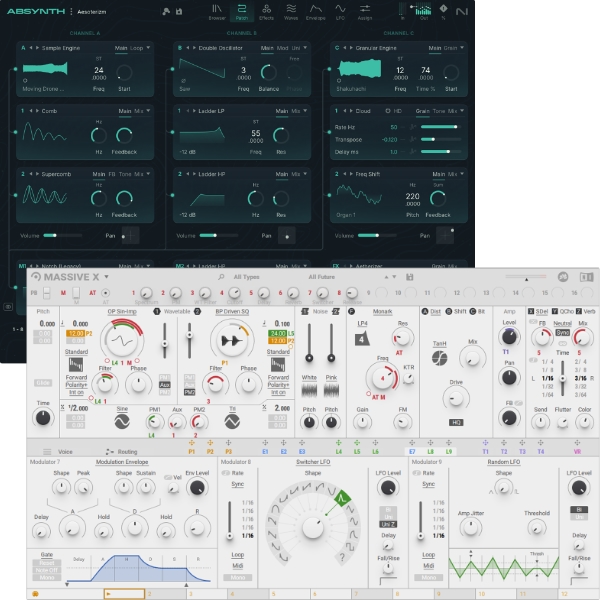Toggle the Vel switch in Modulation Envelope
Screen dimensions: 600x600
[x=168, y=477]
